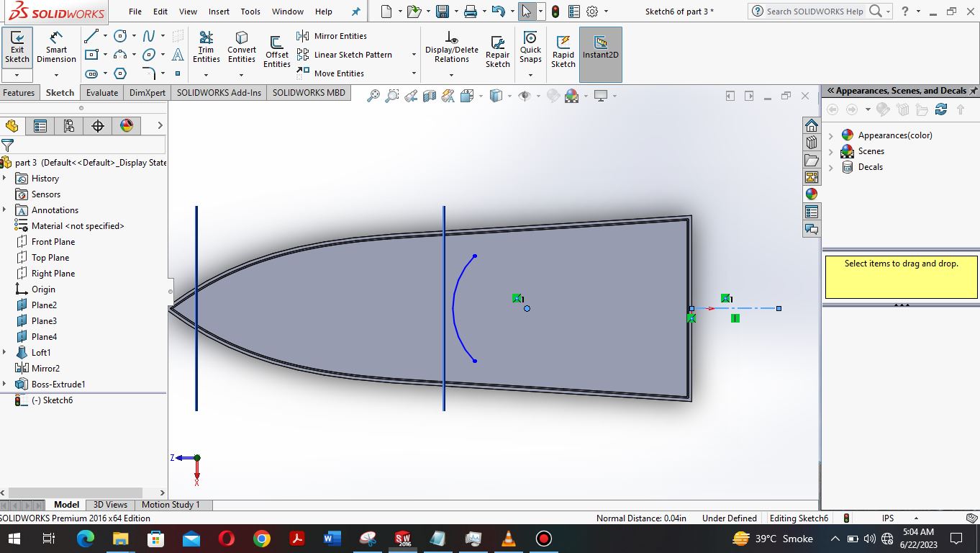Click Move Entities

click(330, 73)
